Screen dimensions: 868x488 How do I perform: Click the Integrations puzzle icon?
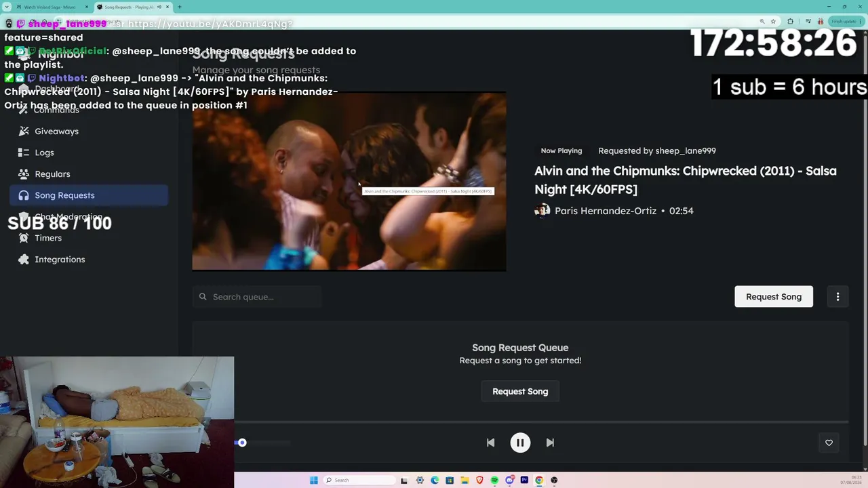pyautogui.click(x=24, y=260)
